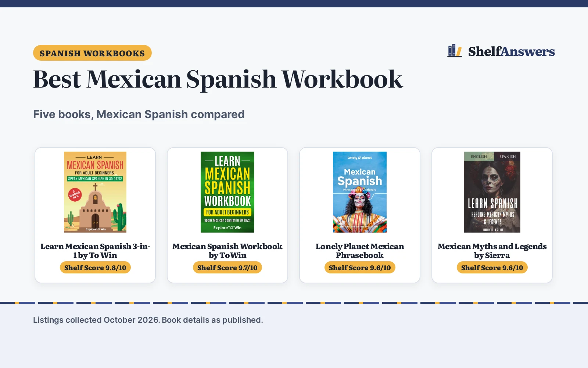Image resolution: width=588 pixels, height=368 pixels.
Task: Click subtitle Five books, Mexican Spanish compared
Action: (x=139, y=114)
